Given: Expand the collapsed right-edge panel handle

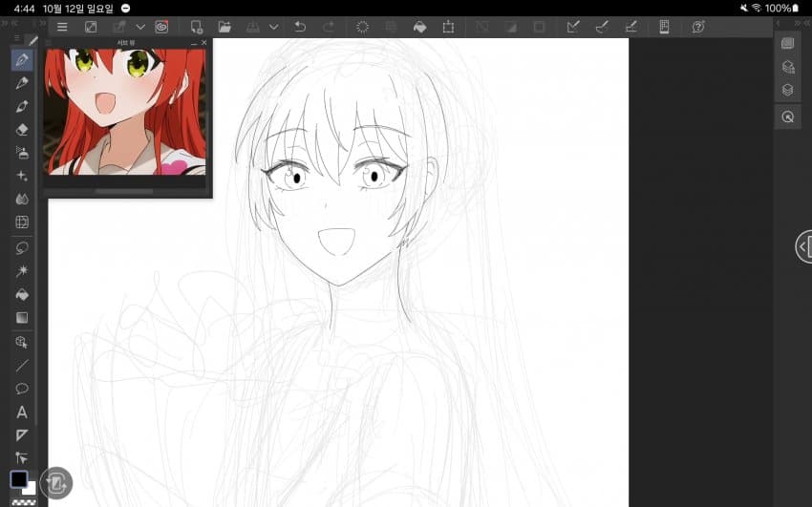Looking at the screenshot, I should 803,246.
